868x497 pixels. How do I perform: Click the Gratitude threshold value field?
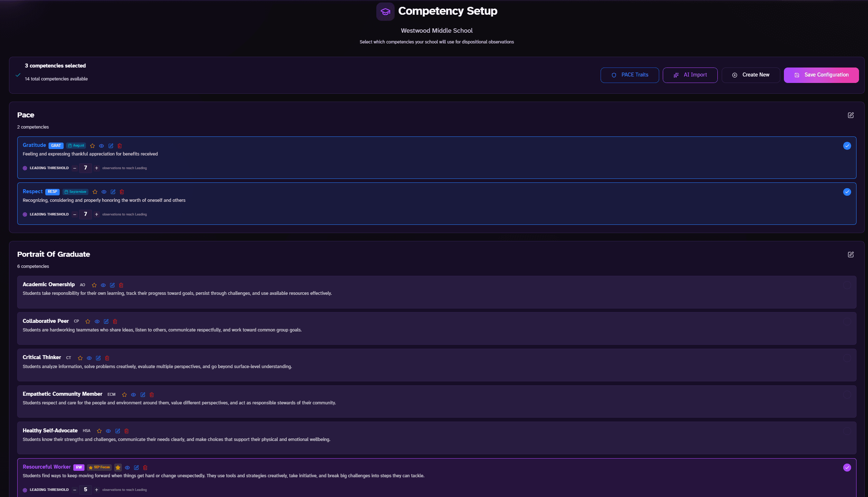(86, 168)
